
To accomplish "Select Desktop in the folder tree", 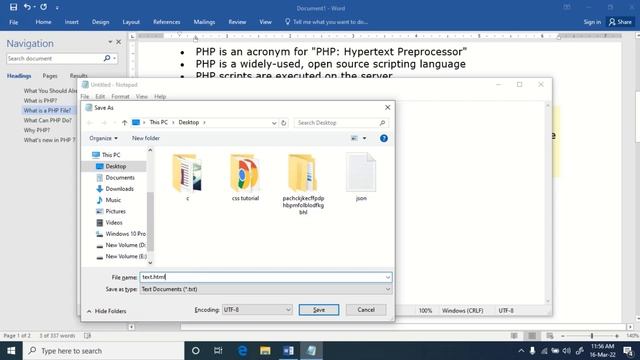I will pos(116,166).
